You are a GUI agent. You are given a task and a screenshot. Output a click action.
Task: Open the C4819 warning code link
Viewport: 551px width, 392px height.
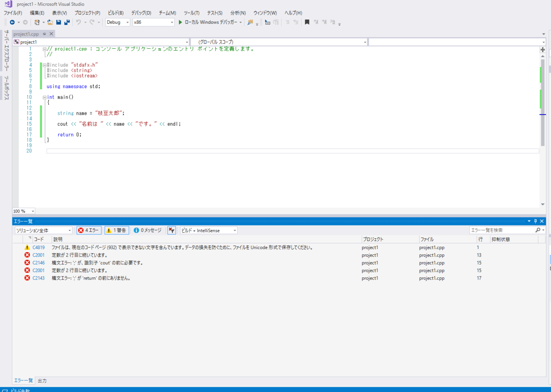tap(39, 247)
